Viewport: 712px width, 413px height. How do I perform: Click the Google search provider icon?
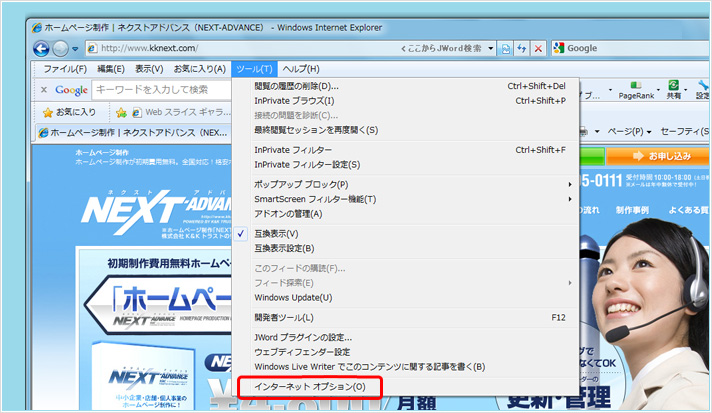coord(559,48)
